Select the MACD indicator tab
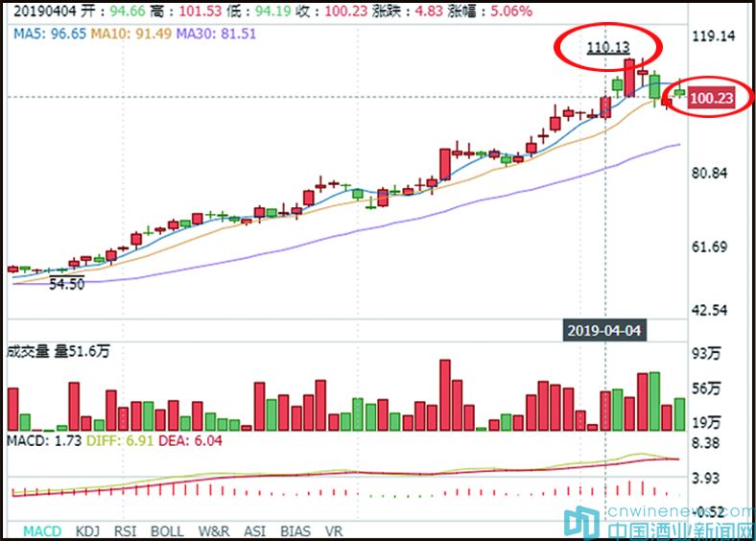 42,530
